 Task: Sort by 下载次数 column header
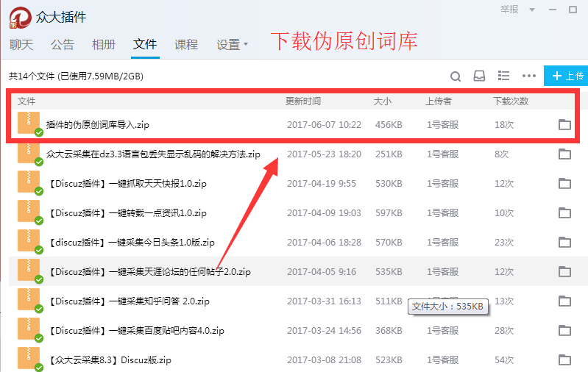[x=511, y=101]
